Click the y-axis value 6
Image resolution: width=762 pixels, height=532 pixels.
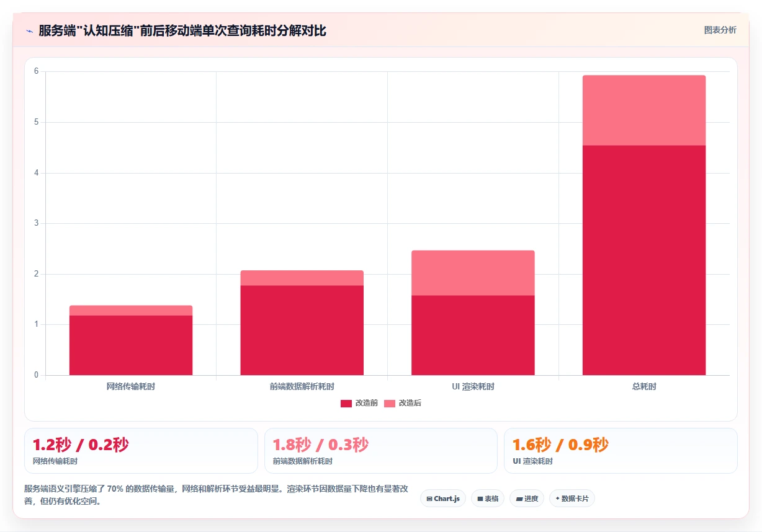pos(37,71)
